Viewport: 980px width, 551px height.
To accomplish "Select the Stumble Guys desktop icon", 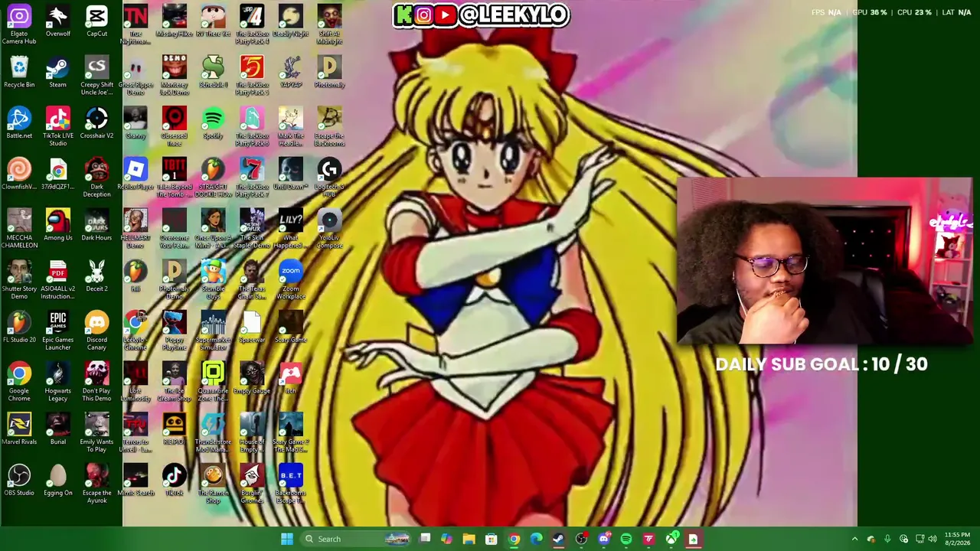I will 213,280.
